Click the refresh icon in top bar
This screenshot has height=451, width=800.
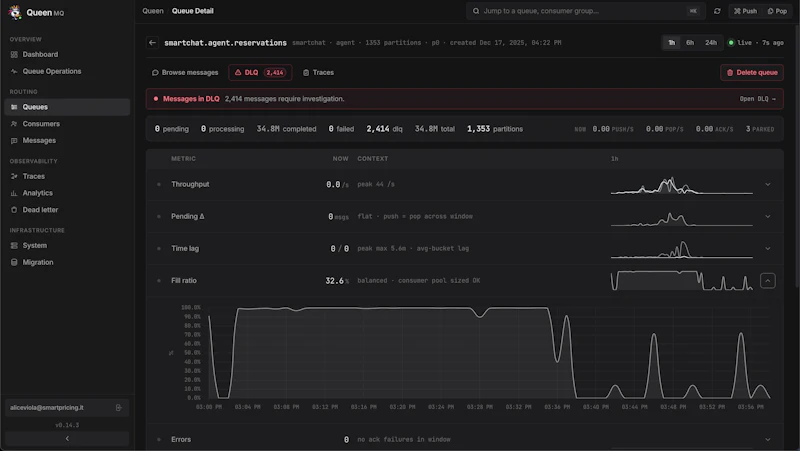717,11
